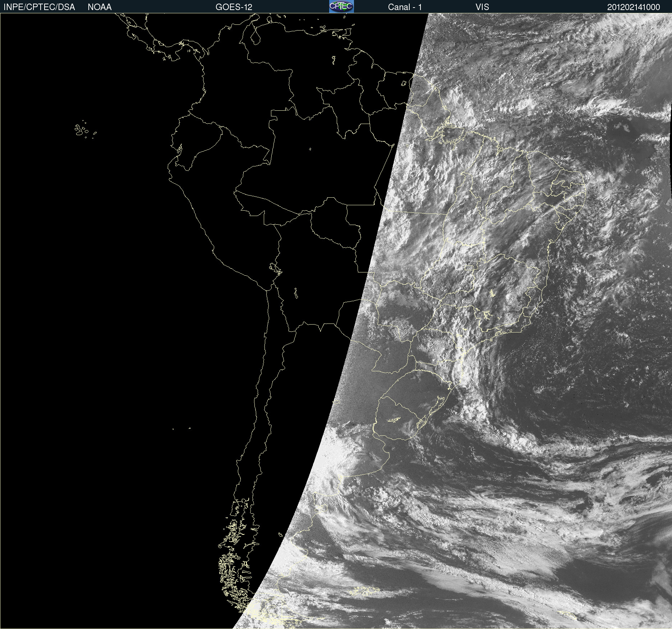Select the 'INPE/CPTEC/DSA' header text
Viewport: 672px width, 629px height.
tap(39, 7)
